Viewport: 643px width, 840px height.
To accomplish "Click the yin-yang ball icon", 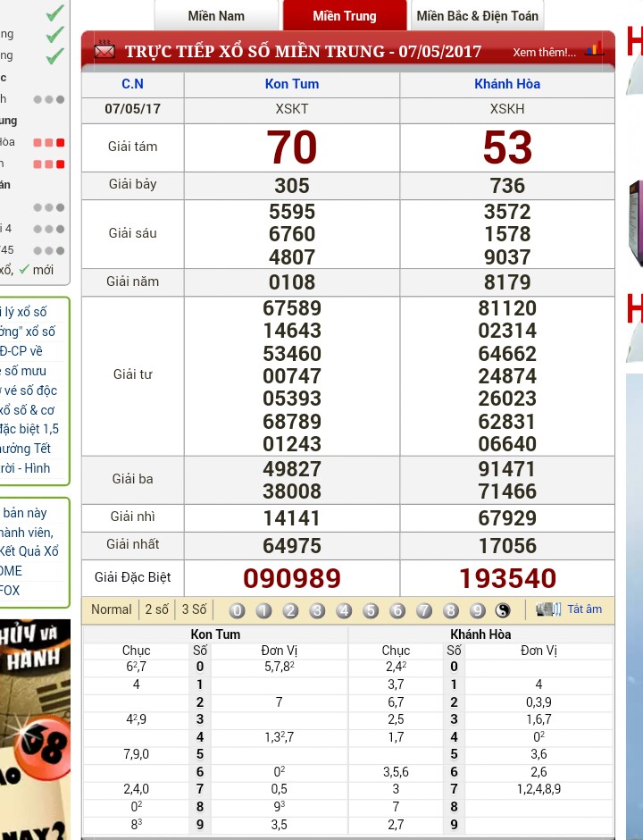I will click(504, 610).
